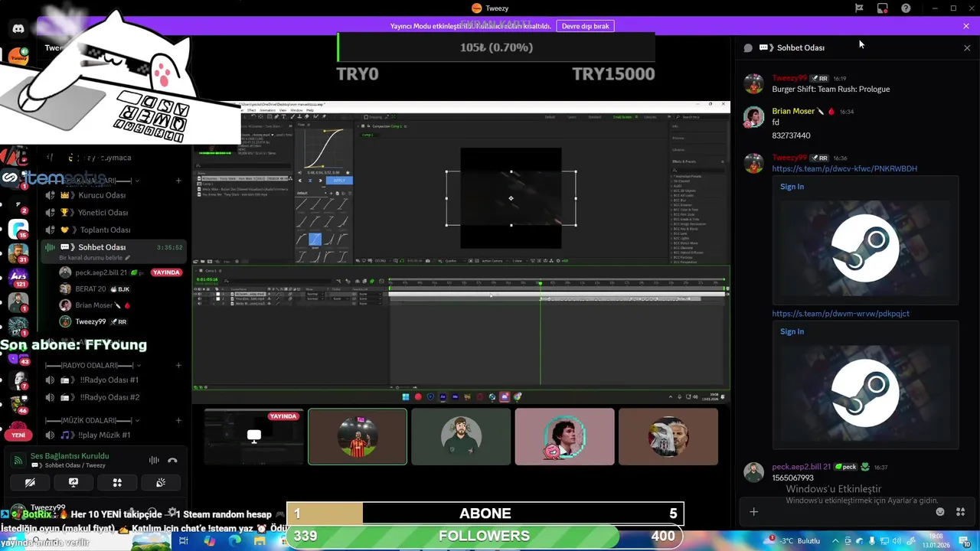Open the first Steam logo embed image
980x551 pixels.
click(x=865, y=248)
